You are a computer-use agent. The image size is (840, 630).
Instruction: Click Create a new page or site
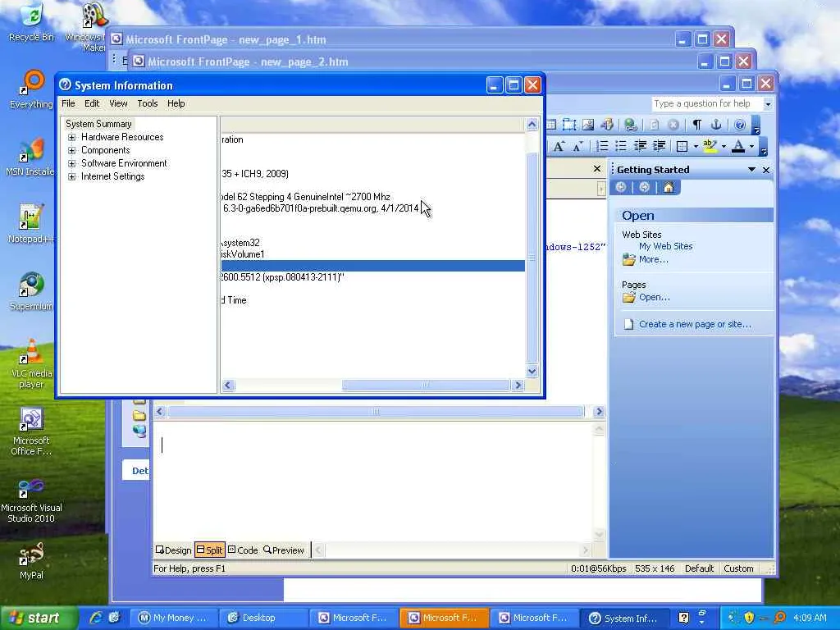click(x=695, y=324)
